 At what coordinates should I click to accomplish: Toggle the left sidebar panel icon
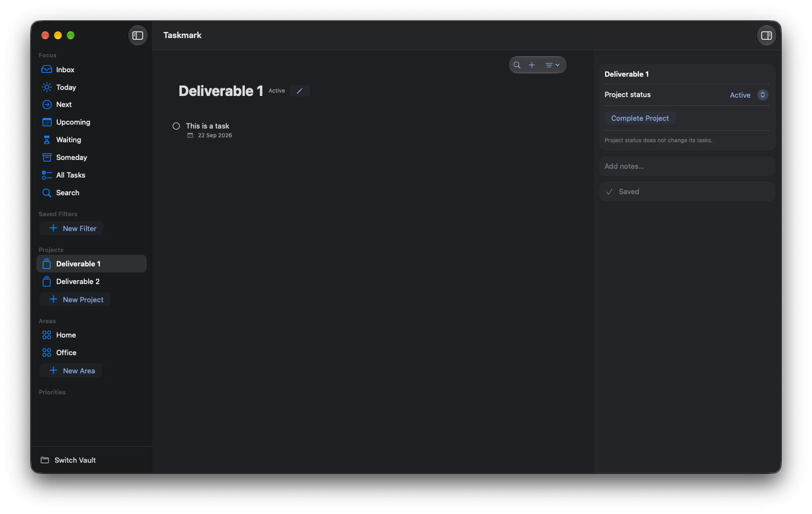click(x=138, y=35)
